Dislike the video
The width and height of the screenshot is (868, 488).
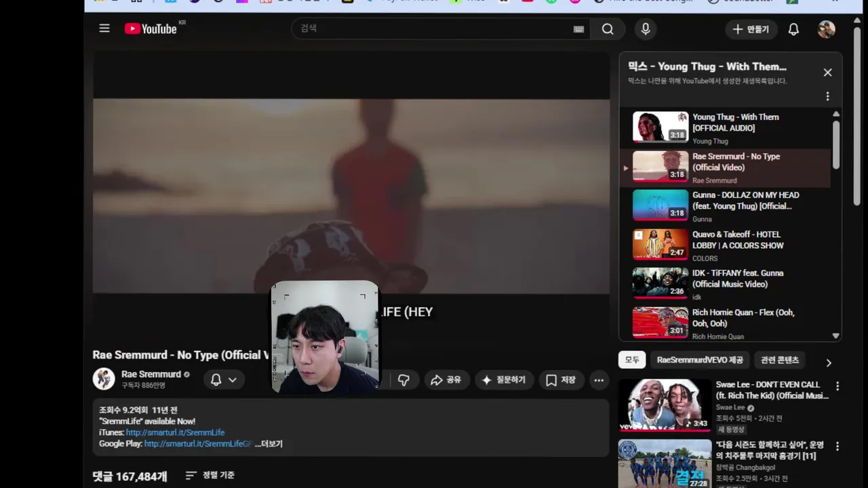pyautogui.click(x=403, y=380)
